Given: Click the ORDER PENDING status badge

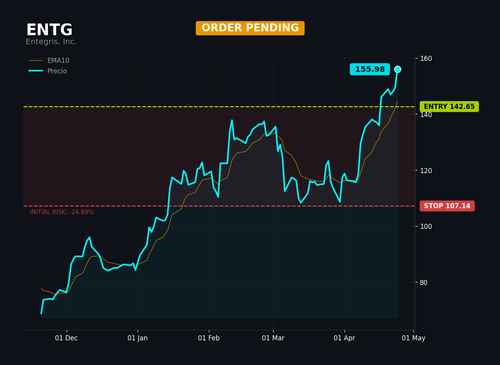Looking at the screenshot, I should (x=250, y=28).
